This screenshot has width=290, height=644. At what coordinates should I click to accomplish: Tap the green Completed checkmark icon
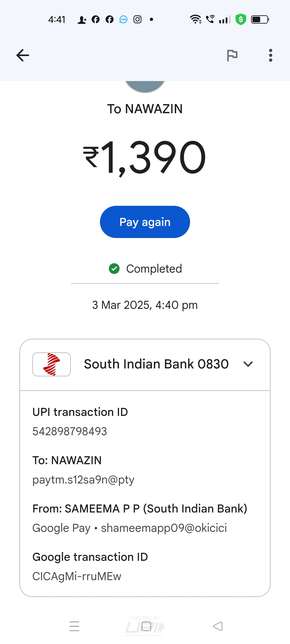tap(114, 269)
